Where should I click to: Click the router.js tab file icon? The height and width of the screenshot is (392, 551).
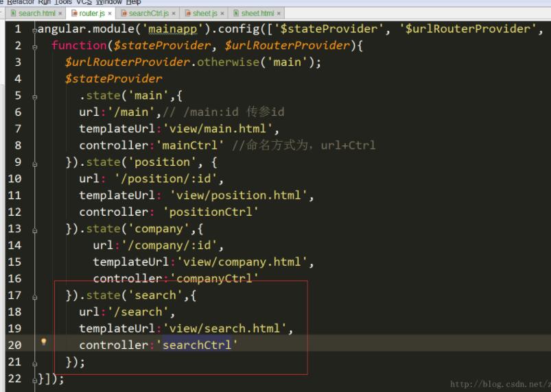click(74, 13)
